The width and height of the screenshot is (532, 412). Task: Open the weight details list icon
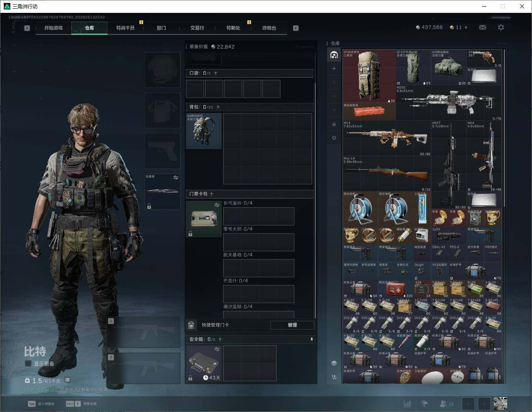[x=67, y=380]
